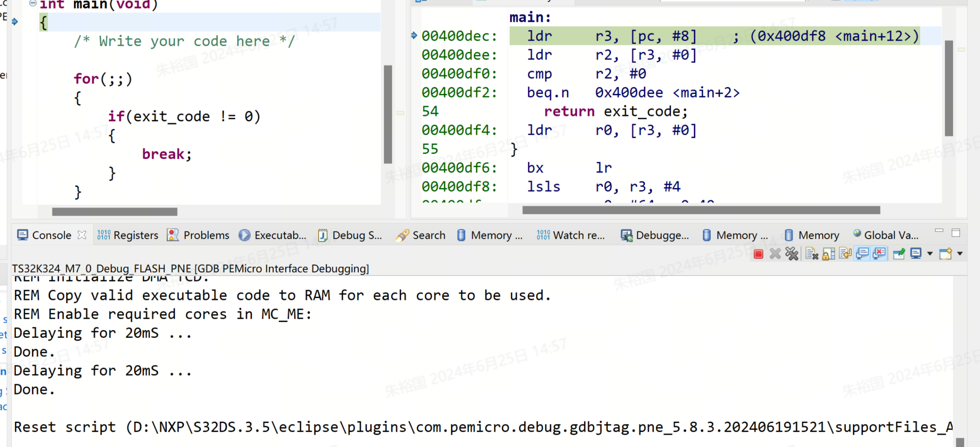Open a new console view
Image resolution: width=980 pixels, height=447 pixels.
point(945,254)
